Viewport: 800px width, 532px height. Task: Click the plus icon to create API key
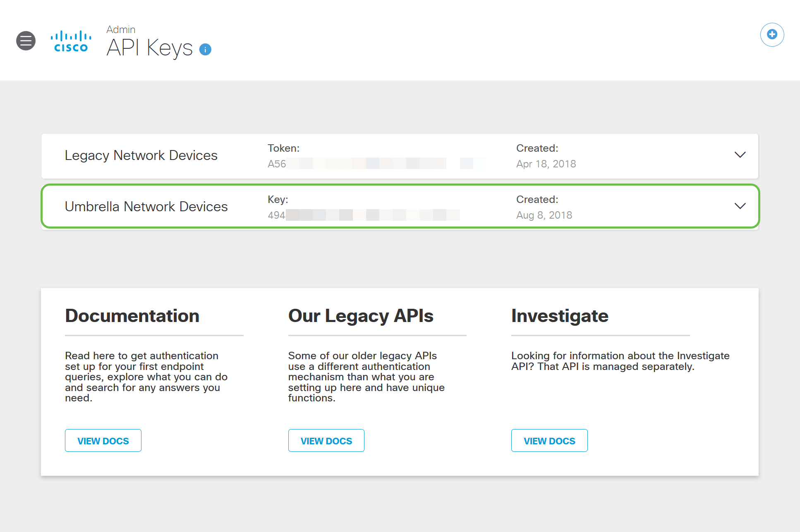772,35
